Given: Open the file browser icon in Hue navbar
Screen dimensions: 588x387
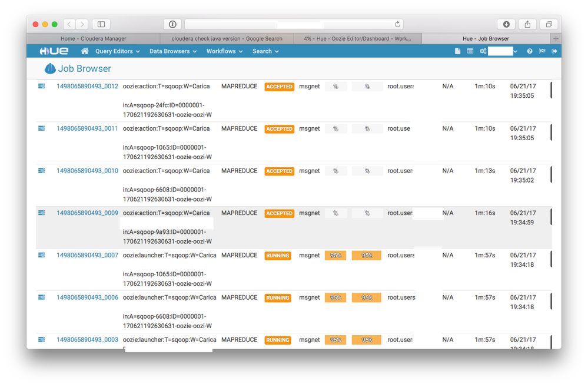Looking at the screenshot, I should pyautogui.click(x=470, y=51).
